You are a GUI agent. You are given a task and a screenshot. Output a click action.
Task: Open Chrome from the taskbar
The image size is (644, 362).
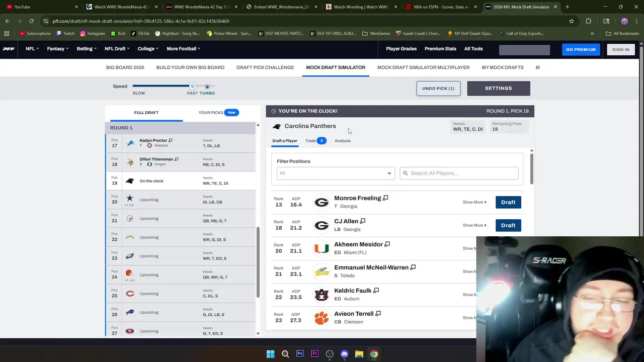coord(374,354)
